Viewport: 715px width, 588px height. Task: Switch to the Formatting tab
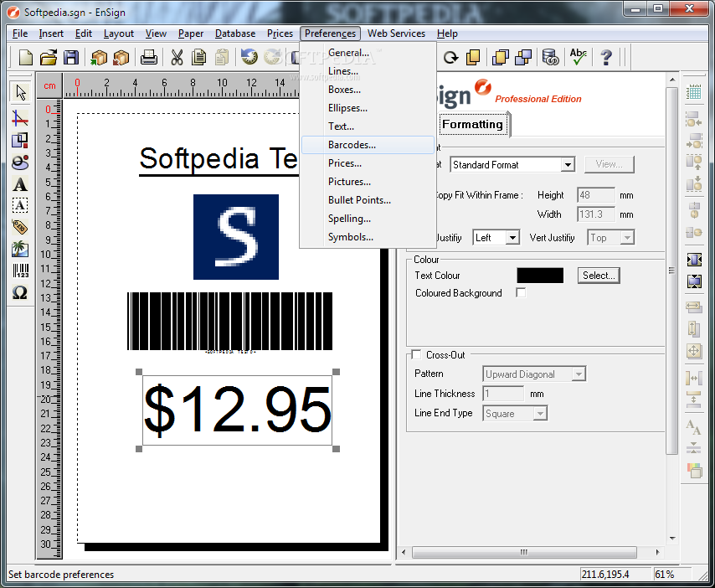coord(473,125)
